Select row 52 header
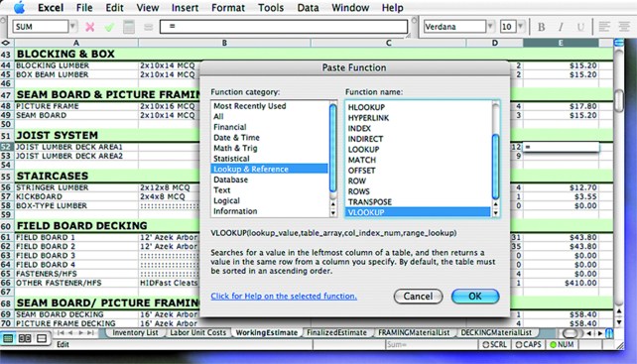This screenshot has height=364, width=637. click(x=7, y=147)
